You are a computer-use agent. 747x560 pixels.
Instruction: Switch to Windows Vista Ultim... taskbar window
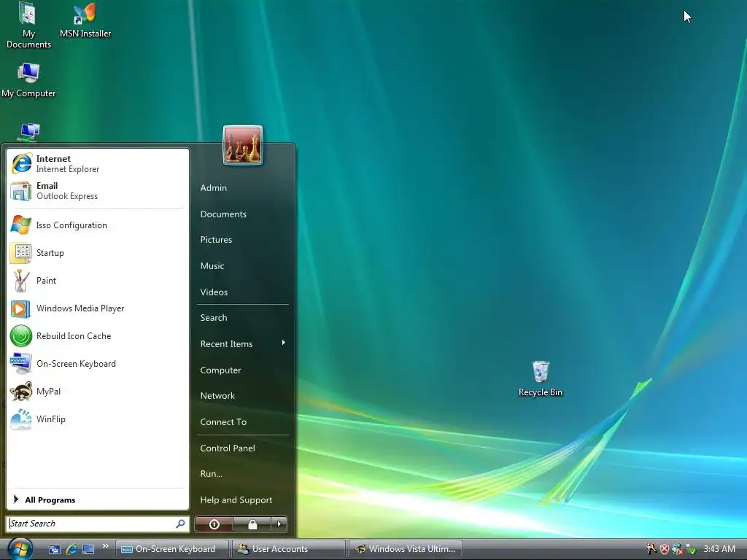(406, 549)
